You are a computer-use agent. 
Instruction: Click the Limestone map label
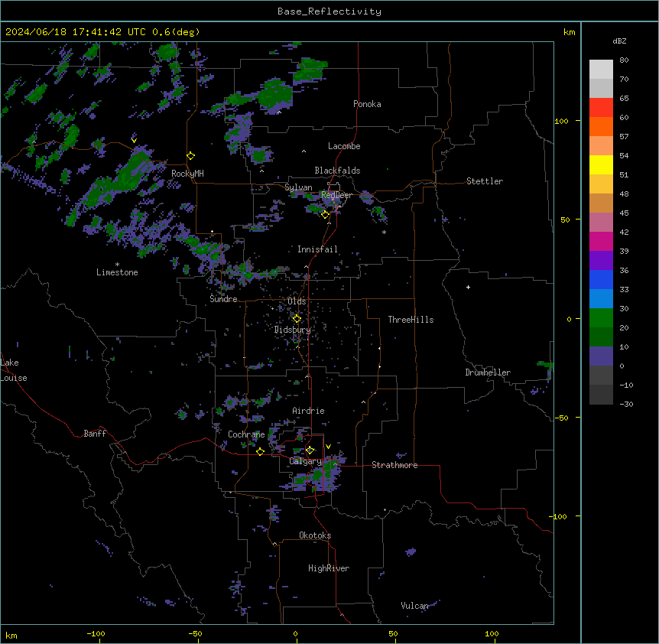(117, 272)
